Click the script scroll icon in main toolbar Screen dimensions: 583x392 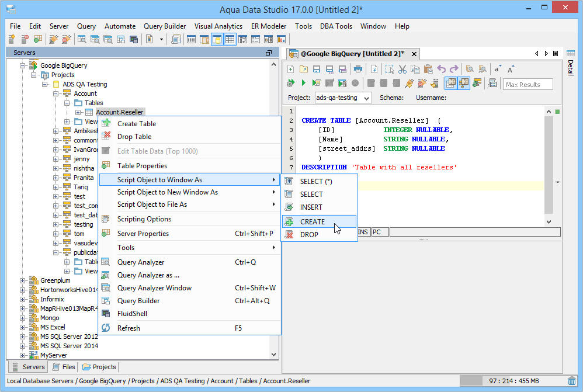pyautogui.click(x=175, y=39)
